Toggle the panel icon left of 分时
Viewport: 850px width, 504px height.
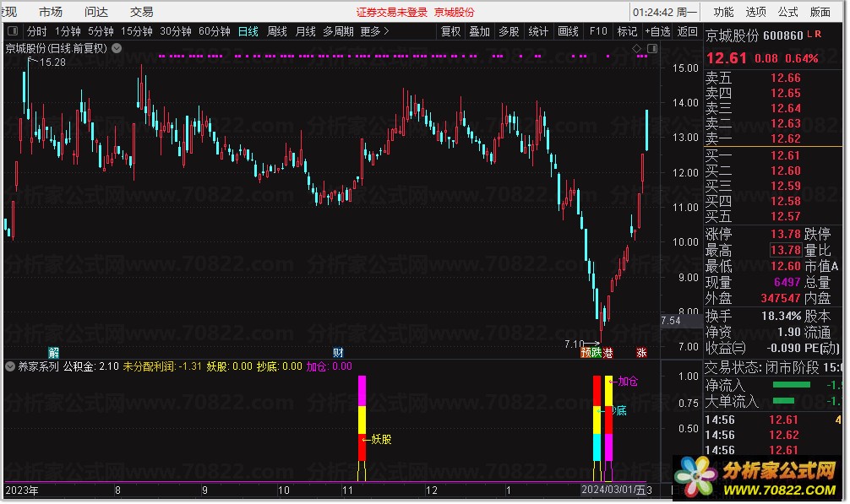coord(13,31)
